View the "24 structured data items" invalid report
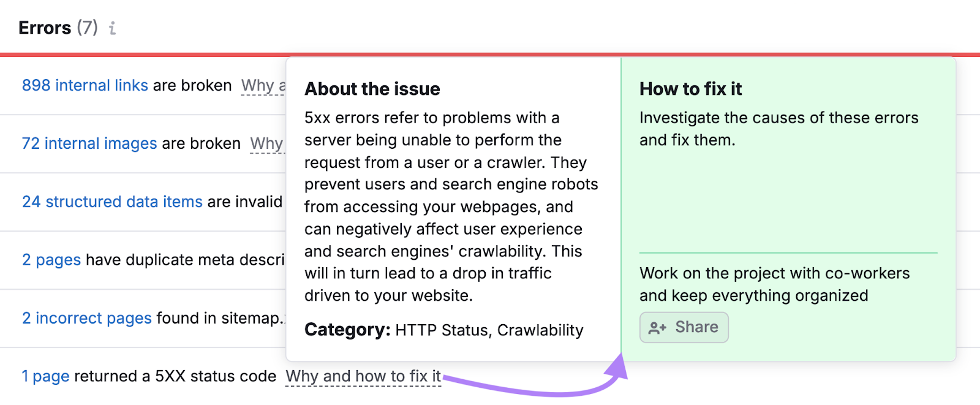 (112, 202)
